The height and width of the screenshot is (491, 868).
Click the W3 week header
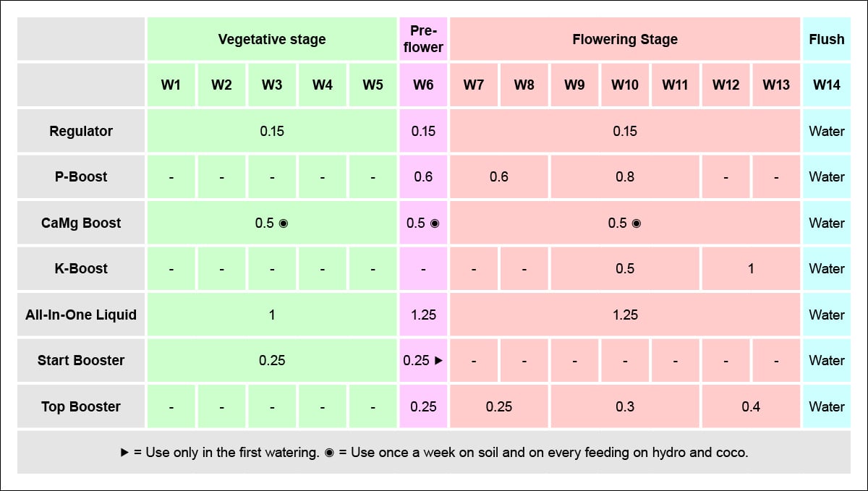(x=272, y=85)
